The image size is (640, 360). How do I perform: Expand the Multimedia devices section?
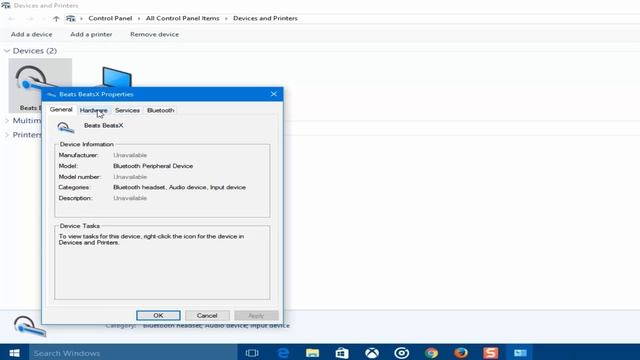(7, 121)
